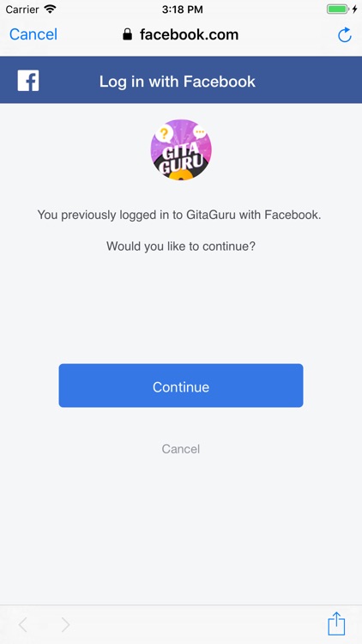Click the blue Continue button
Screen dimensions: 362x644
tap(181, 386)
